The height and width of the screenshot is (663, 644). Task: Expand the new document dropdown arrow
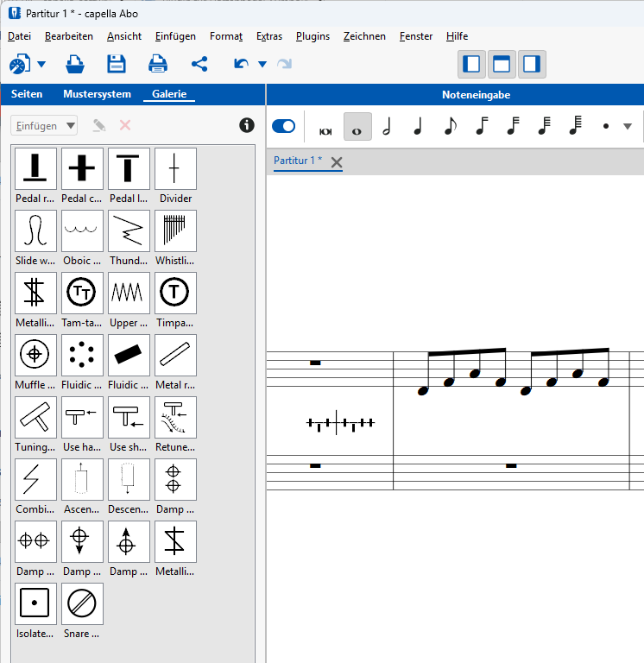pos(41,65)
